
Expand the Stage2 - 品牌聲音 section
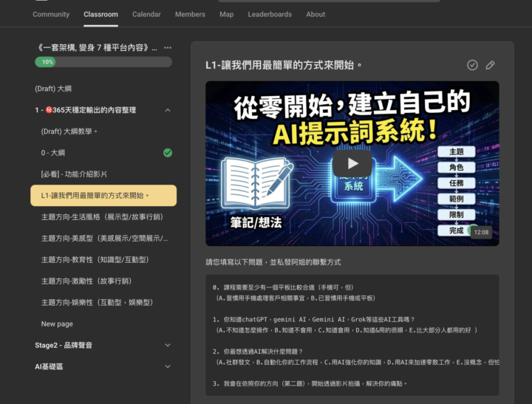168,345
